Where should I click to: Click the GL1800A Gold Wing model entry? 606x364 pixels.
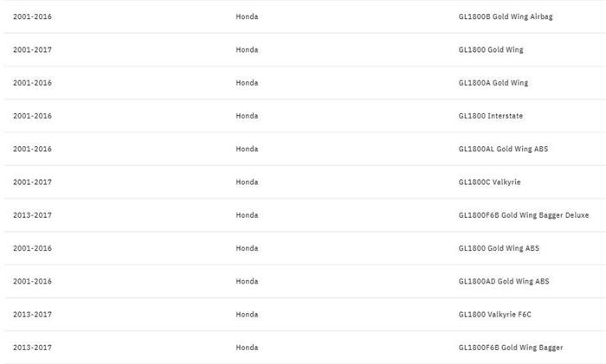[x=493, y=83]
